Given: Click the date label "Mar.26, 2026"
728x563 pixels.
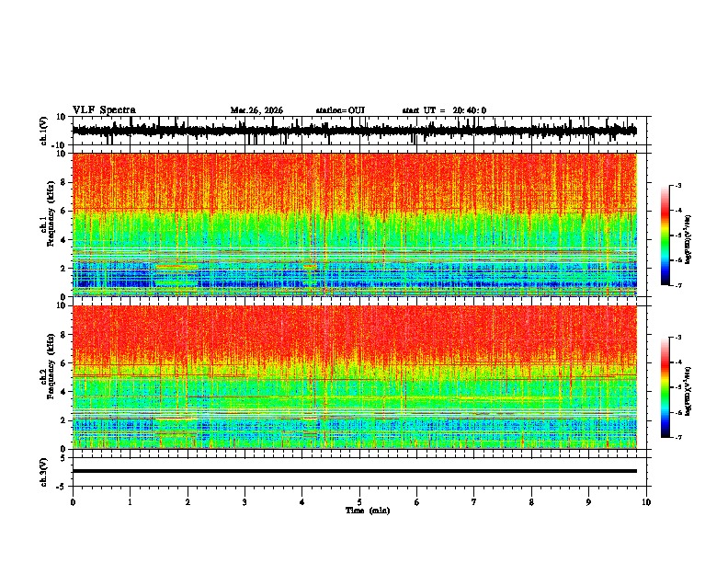Looking at the screenshot, I should 256,110.
